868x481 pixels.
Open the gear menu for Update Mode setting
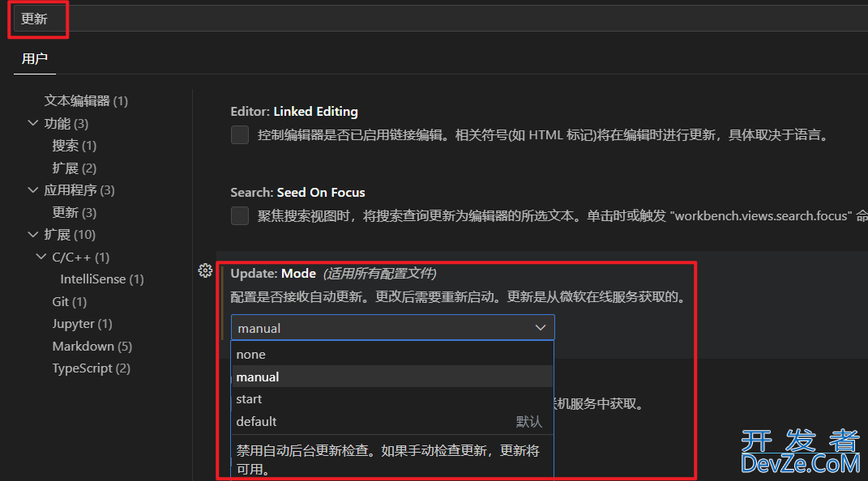coord(205,271)
